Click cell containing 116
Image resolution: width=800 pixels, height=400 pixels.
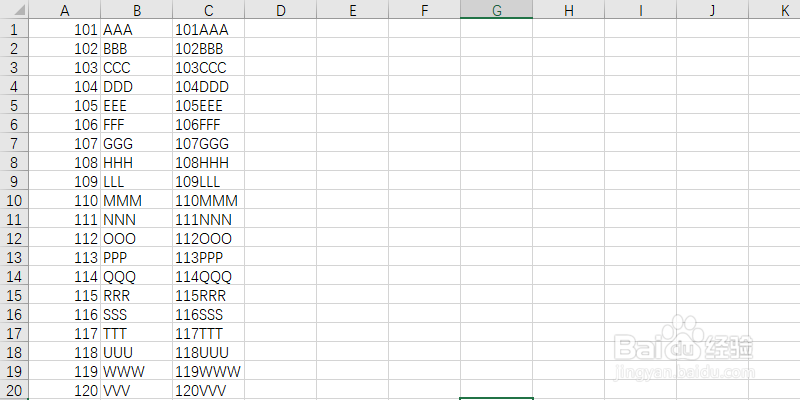tap(65, 313)
